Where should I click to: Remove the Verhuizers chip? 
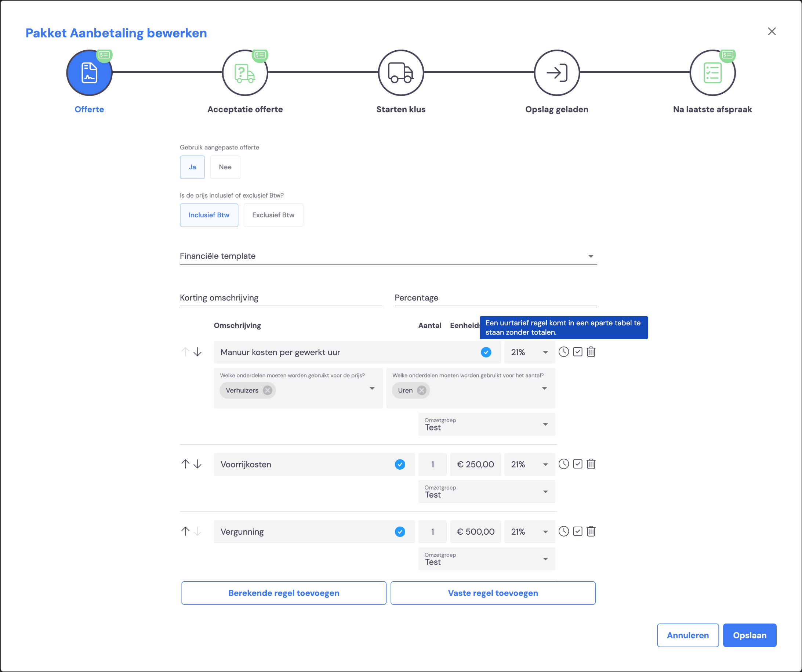(x=268, y=390)
